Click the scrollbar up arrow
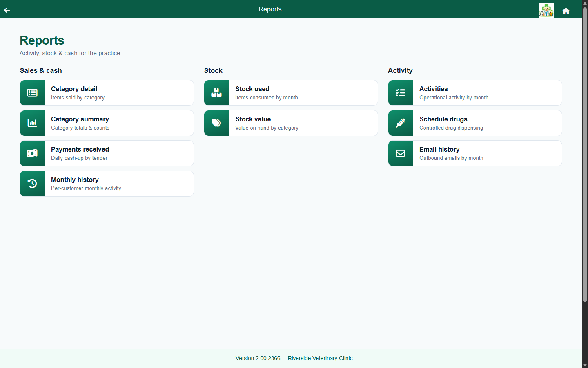588x368 pixels. point(585,3)
